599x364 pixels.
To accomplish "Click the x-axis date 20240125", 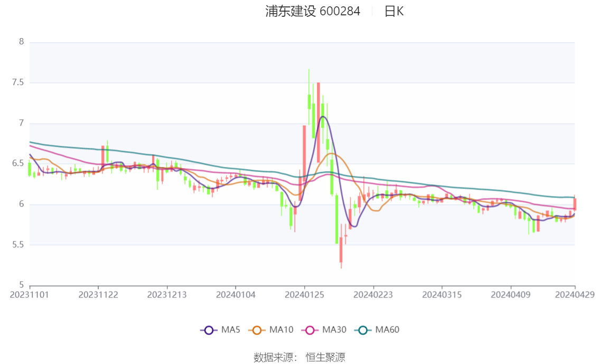I will 304,295.
